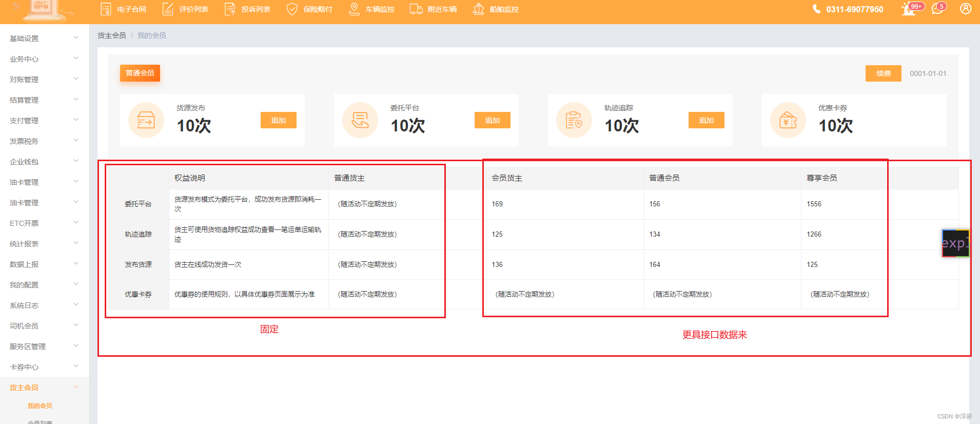Image resolution: width=980 pixels, height=424 pixels.
Task: Click the 我的会员 breadcrumb text
Action: [152, 35]
